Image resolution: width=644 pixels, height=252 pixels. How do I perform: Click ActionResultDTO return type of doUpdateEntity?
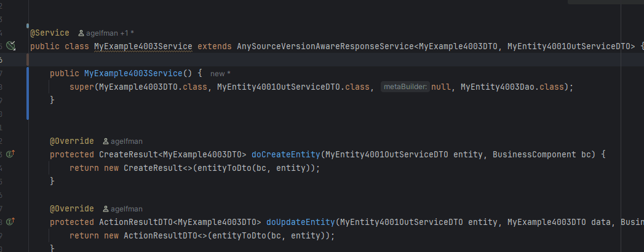pyautogui.click(x=136, y=222)
